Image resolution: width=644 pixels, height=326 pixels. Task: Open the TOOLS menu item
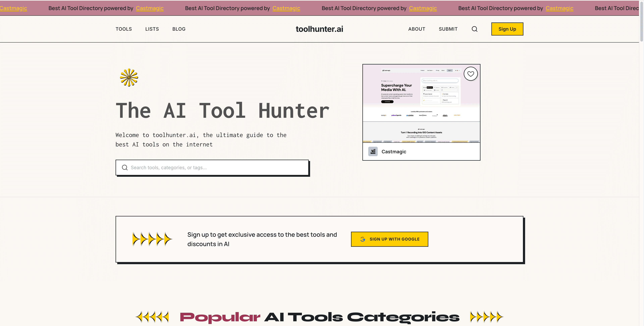[123, 29]
